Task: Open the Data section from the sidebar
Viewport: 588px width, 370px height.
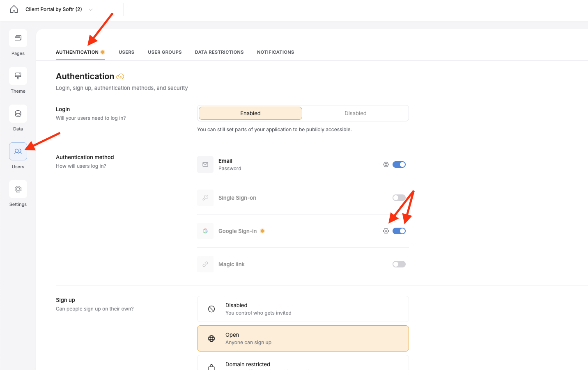Action: (18, 114)
